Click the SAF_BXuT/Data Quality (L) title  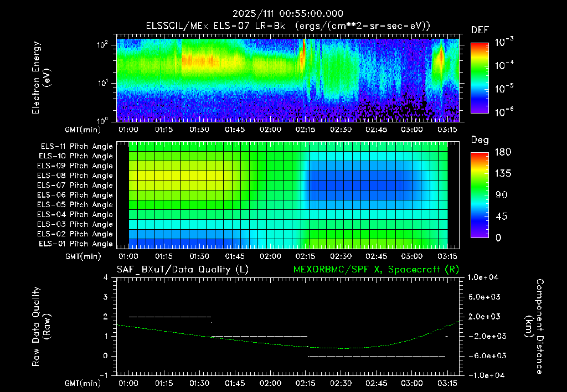183,270
